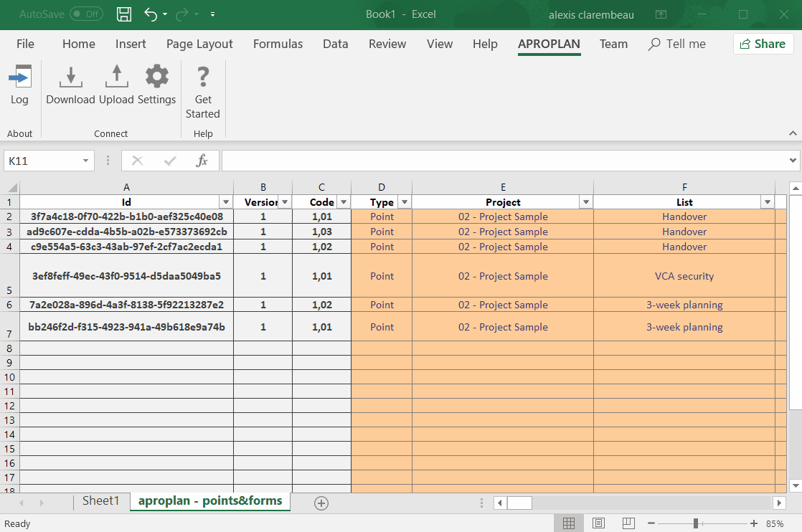This screenshot has width=802, height=532.
Task: Click the alexis clarembeau account name
Action: pos(591,15)
